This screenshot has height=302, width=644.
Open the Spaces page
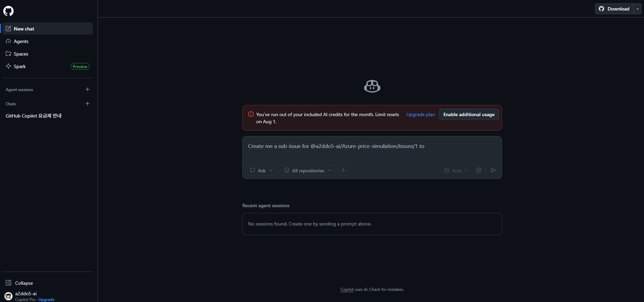tap(48, 54)
